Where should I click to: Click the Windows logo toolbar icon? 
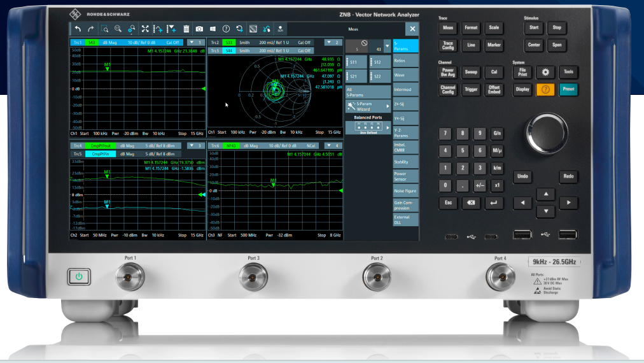(x=213, y=29)
